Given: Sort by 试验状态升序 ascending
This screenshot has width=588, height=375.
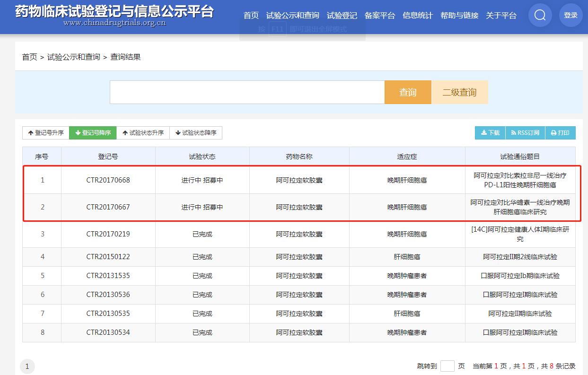Looking at the screenshot, I should coord(143,133).
